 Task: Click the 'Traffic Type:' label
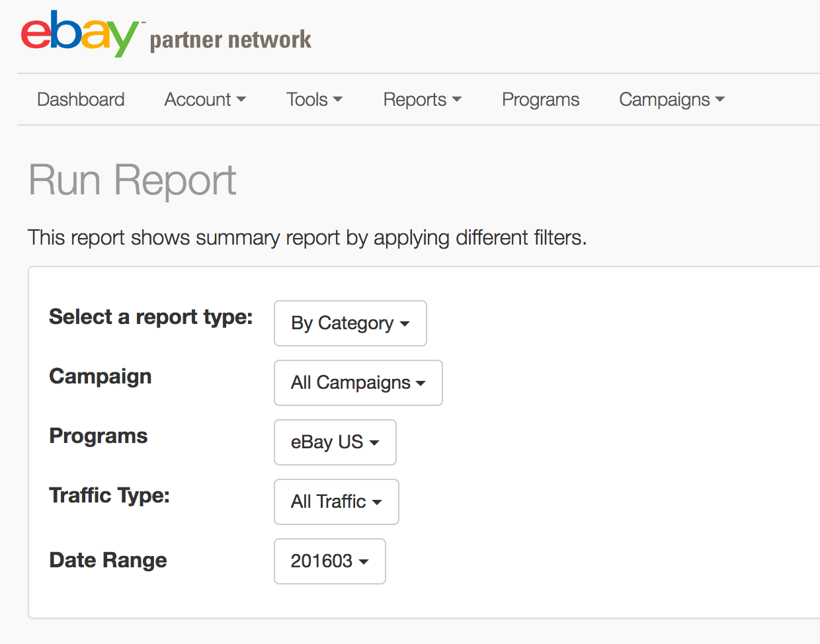(109, 495)
